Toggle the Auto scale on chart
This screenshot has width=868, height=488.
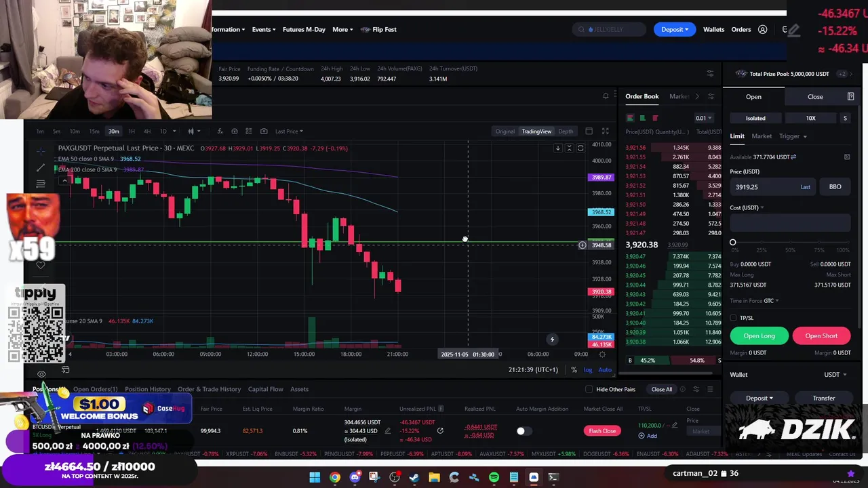tap(605, 370)
